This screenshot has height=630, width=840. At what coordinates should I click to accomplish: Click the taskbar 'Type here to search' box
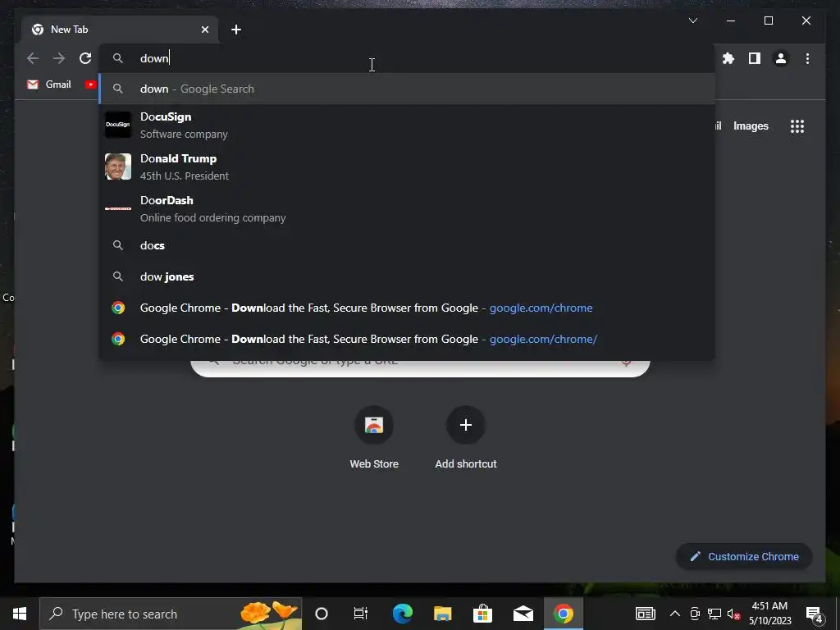[x=171, y=614]
